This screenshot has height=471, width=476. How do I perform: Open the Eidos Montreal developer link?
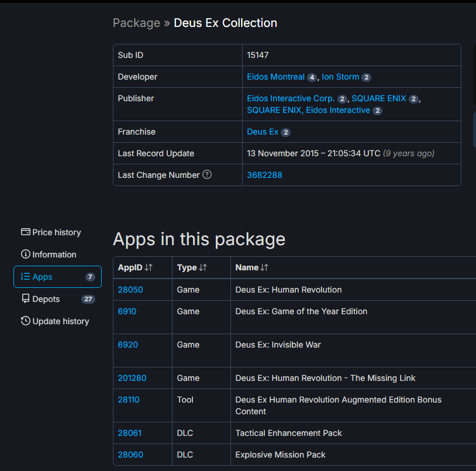(x=275, y=77)
